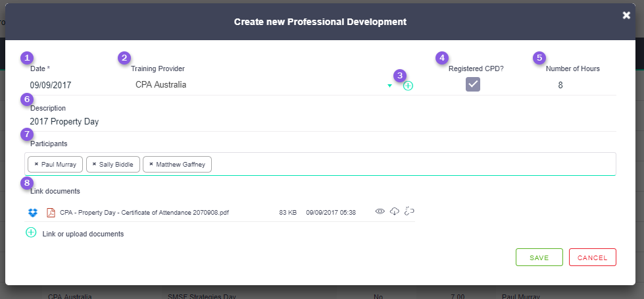Preview the linked document with the eye icon
The image size is (644, 299).
pos(380,211)
